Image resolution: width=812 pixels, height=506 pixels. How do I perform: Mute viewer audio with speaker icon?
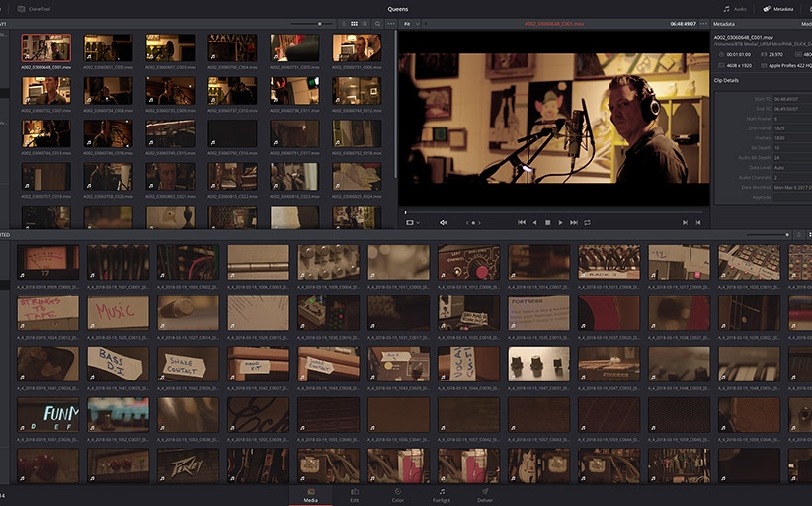[443, 222]
